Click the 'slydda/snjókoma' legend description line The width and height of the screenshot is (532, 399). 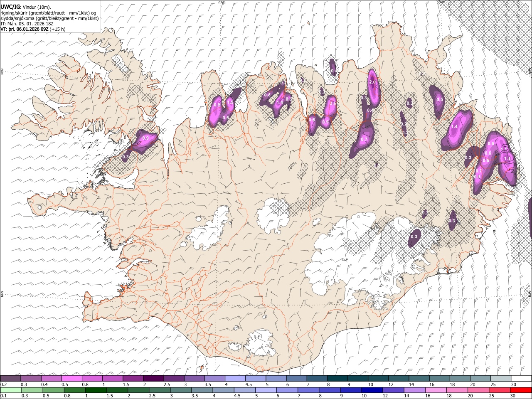49,18
